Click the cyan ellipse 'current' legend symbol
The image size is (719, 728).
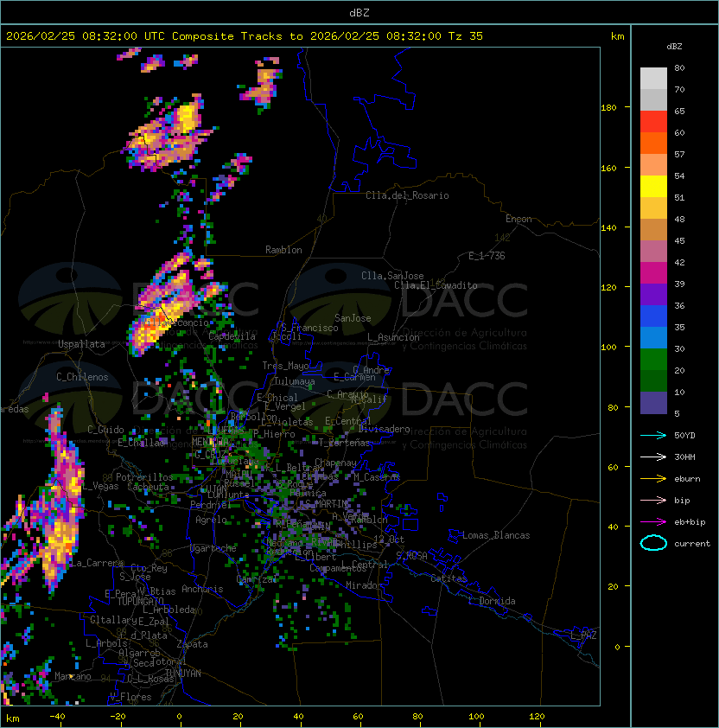[653, 543]
